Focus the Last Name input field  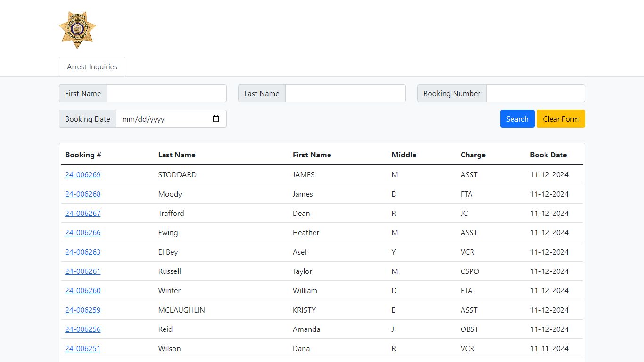[346, 93]
